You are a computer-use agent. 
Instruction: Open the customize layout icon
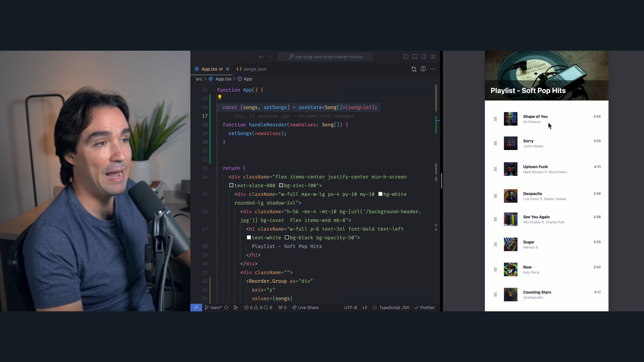433,57
